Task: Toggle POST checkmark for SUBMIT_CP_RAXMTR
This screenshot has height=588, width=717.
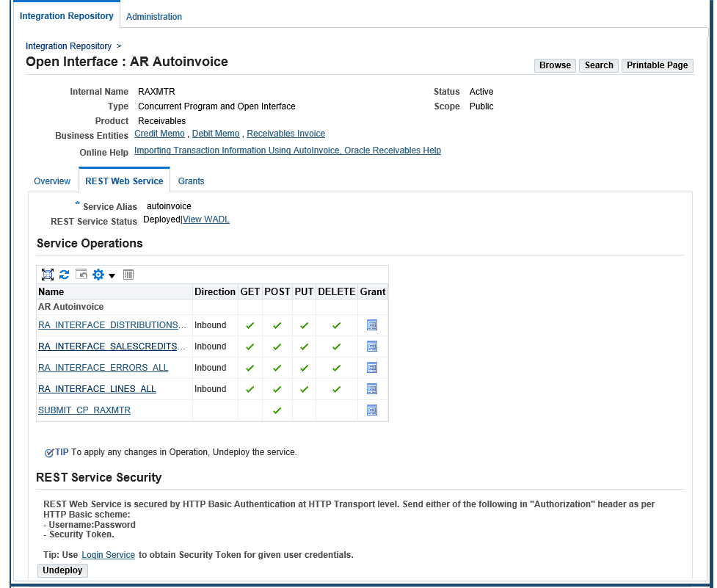Action: [277, 410]
